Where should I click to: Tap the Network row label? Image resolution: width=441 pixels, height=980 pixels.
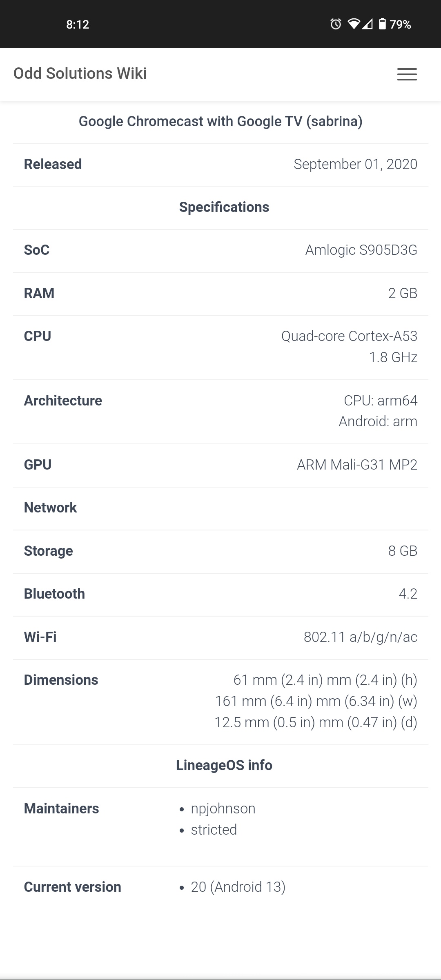50,508
